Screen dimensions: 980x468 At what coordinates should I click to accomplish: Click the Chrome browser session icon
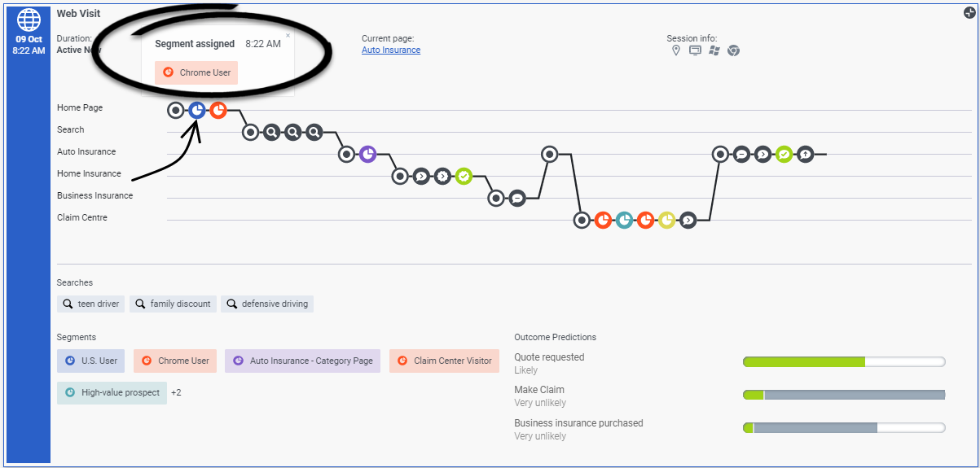coord(733,50)
